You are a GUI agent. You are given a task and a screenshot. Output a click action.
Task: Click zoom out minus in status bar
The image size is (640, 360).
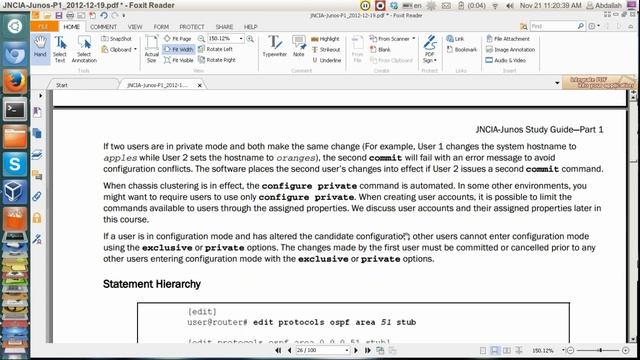click(x=571, y=350)
